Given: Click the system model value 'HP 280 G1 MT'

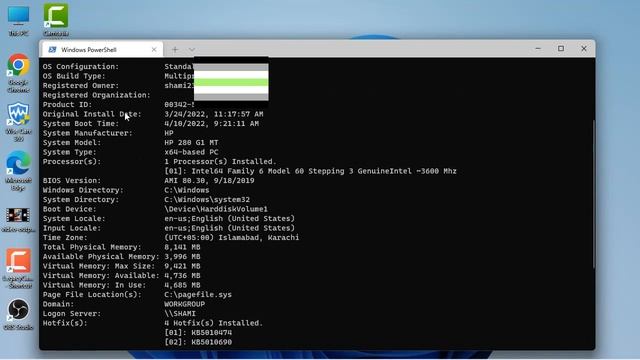Looking at the screenshot, I should click(191, 142).
